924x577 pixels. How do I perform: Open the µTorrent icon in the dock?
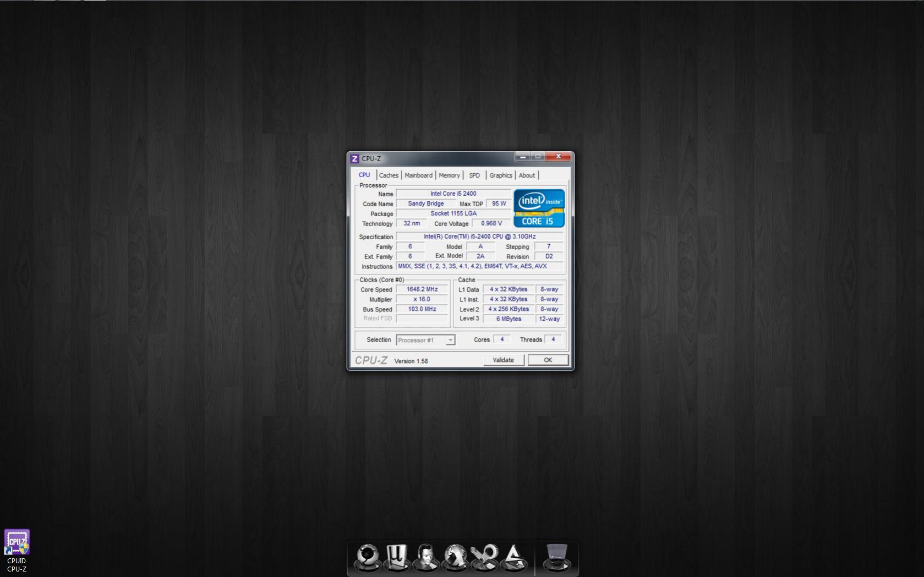coord(396,557)
